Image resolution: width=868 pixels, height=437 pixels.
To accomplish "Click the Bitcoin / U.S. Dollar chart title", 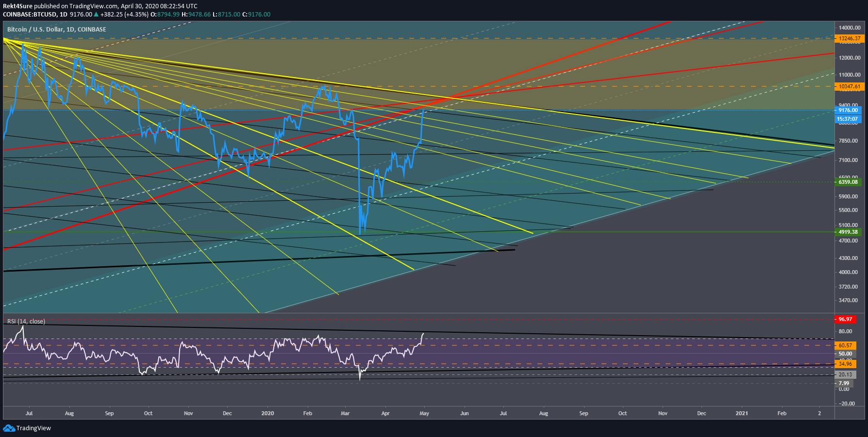I will pos(56,29).
